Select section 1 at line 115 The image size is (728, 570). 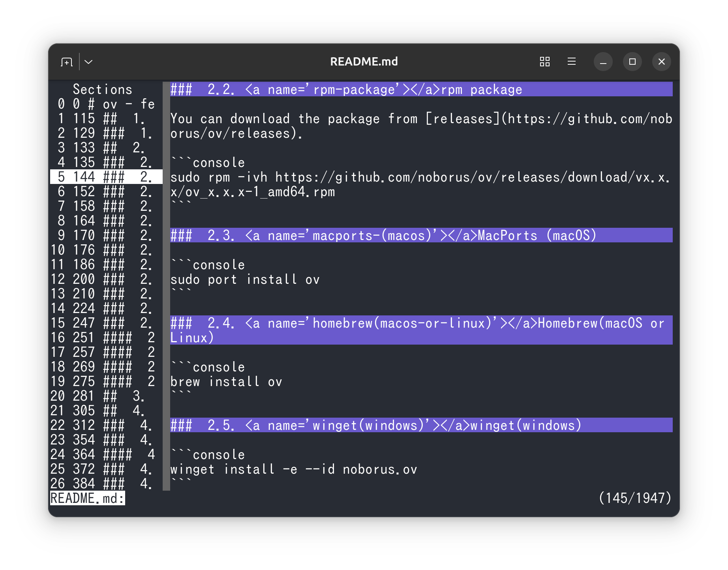[x=106, y=118]
